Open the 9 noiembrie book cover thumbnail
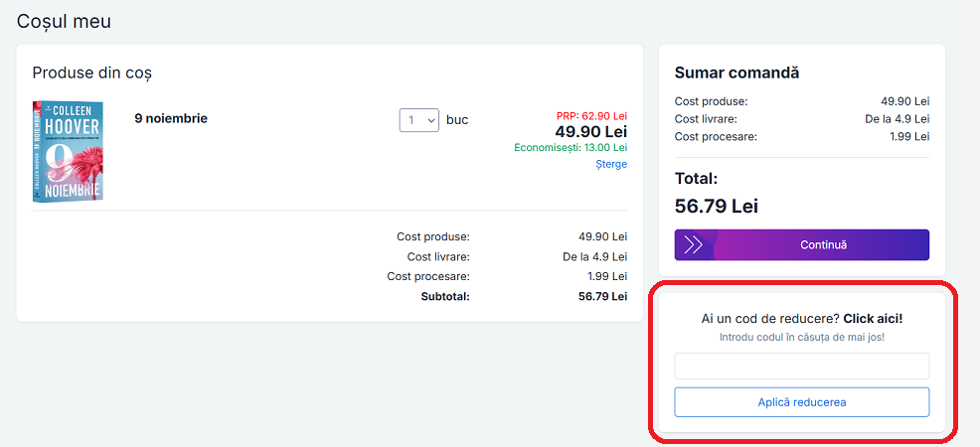This screenshot has height=447, width=980. tap(68, 150)
